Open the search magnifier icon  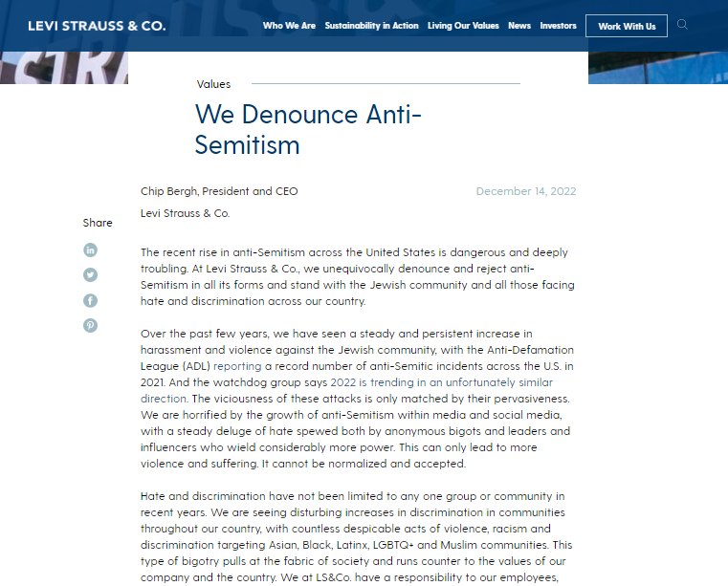coord(682,25)
